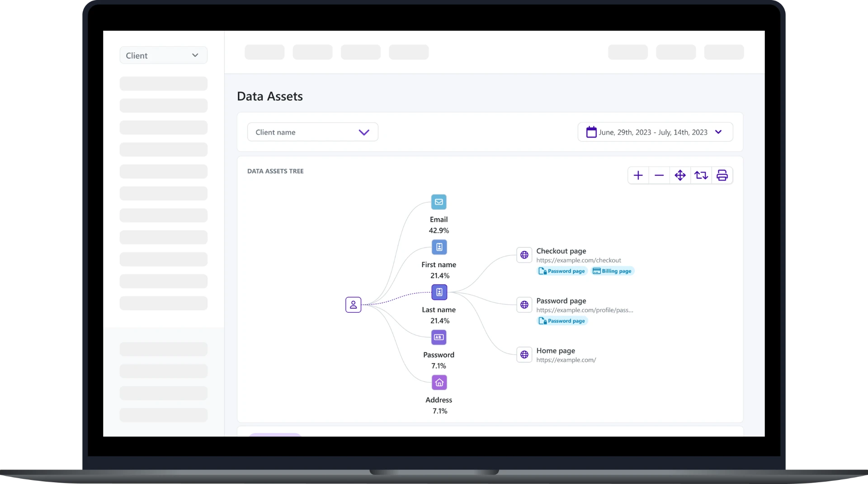Select the pan/move arrows tool

680,175
